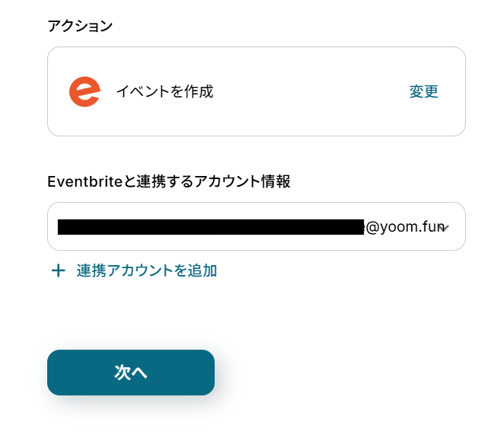The width and height of the screenshot is (491, 448).
Task: Click the orange Eventbrite logo icon
Action: point(84,91)
